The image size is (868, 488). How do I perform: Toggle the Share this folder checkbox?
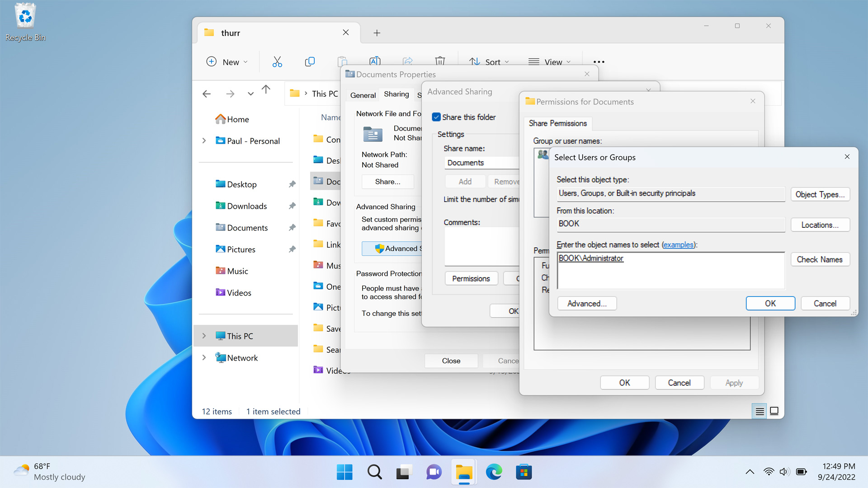[x=436, y=117]
